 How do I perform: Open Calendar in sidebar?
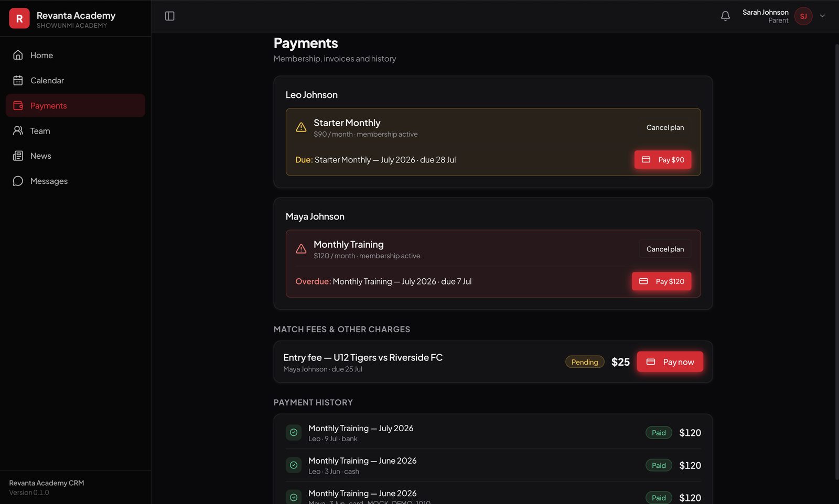pyautogui.click(x=76, y=80)
